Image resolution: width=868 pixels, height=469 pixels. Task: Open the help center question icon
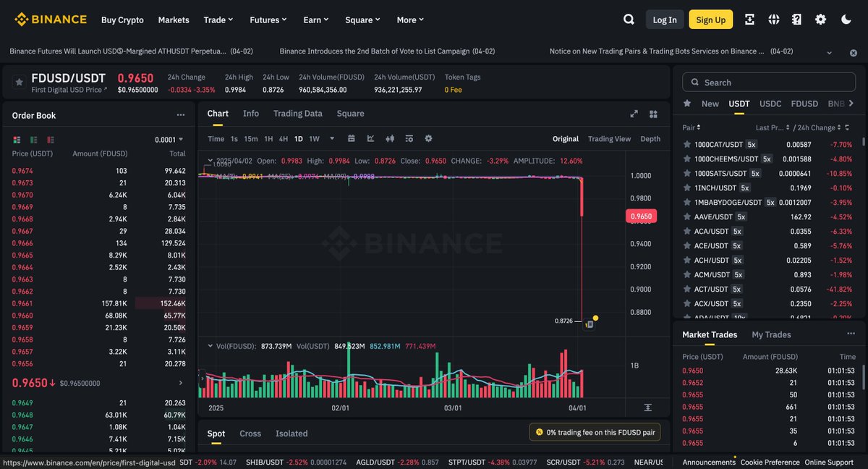(796, 20)
